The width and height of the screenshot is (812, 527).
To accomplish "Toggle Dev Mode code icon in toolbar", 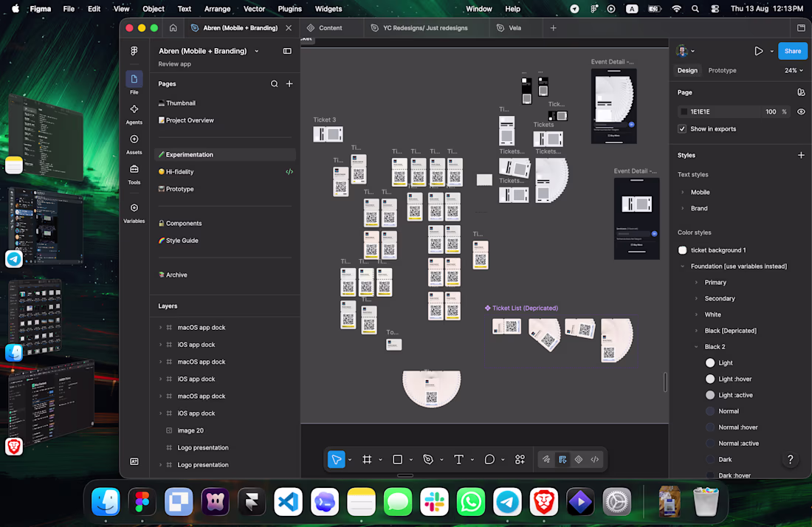I will click(595, 459).
